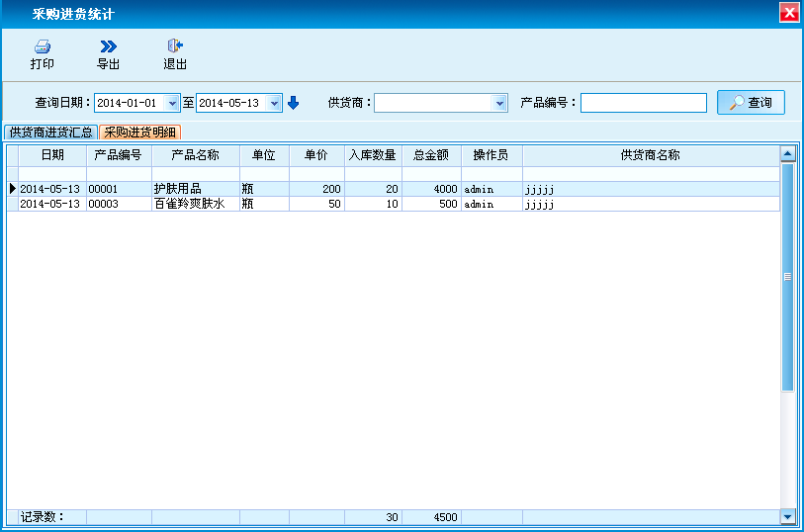Click into the product number (产品编号) field
Image resolution: width=804 pixels, height=532 pixels.
643,103
